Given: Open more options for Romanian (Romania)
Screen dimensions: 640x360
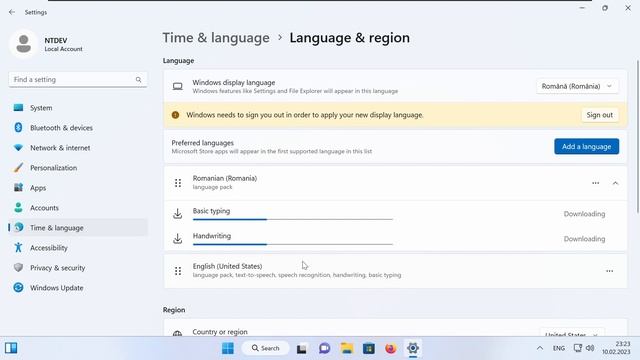Looking at the screenshot, I should (x=596, y=183).
